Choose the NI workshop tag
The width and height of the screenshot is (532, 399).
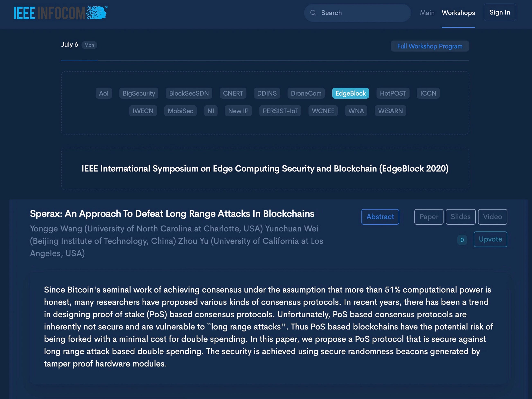211,111
